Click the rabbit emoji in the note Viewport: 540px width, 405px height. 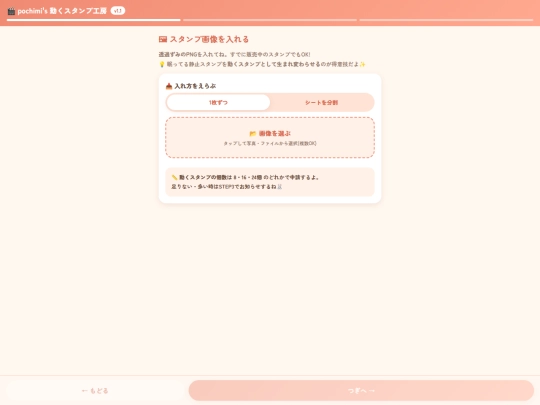click(280, 187)
